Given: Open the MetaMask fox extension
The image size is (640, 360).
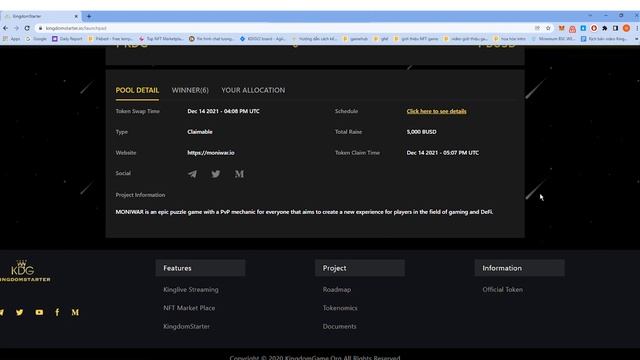Looking at the screenshot, I should [x=562, y=28].
